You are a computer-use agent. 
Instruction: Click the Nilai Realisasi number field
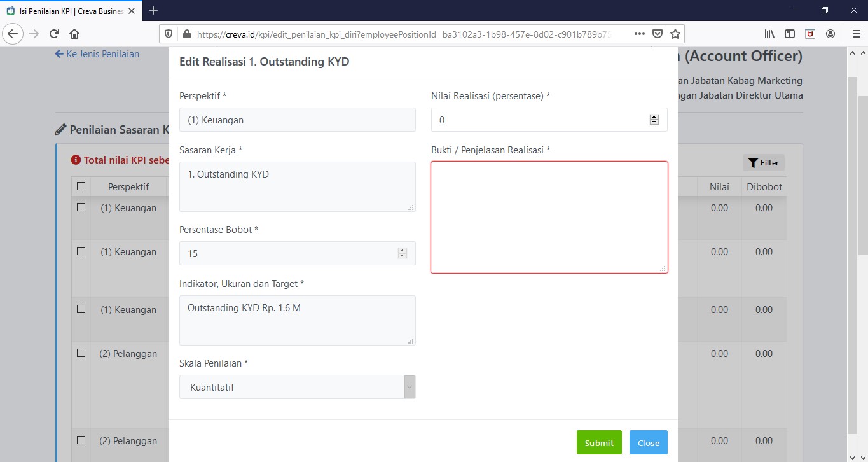coord(549,120)
